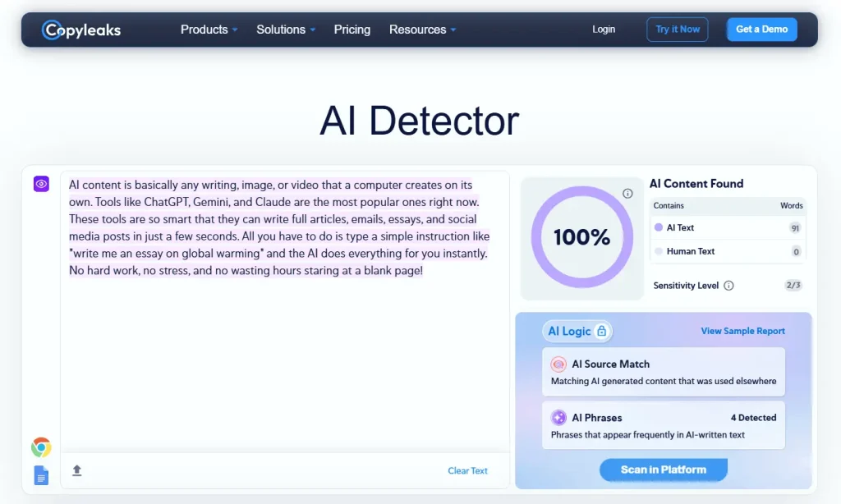
Task: Click the Google Docs add-on icon
Action: coord(41,475)
